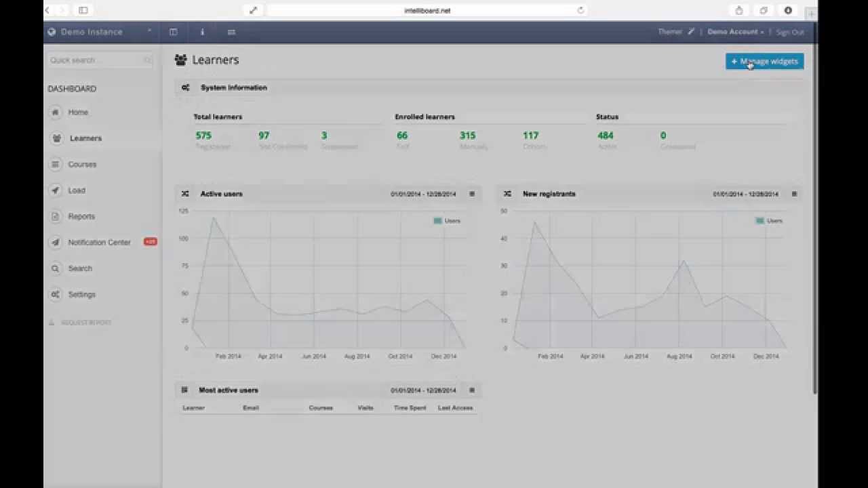Open Search in the dashboard menu
Viewport: 868px width, 488px height.
point(80,268)
